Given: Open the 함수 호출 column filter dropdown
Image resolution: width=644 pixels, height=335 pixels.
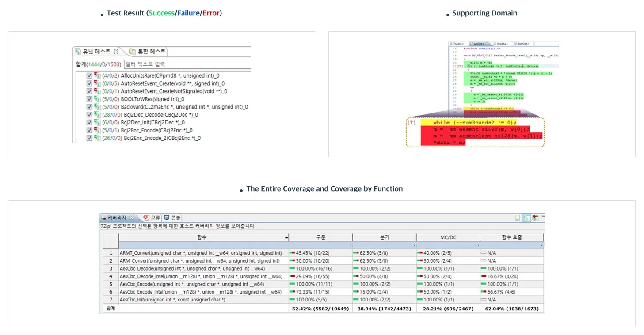Looking at the screenshot, I should 541,245.
